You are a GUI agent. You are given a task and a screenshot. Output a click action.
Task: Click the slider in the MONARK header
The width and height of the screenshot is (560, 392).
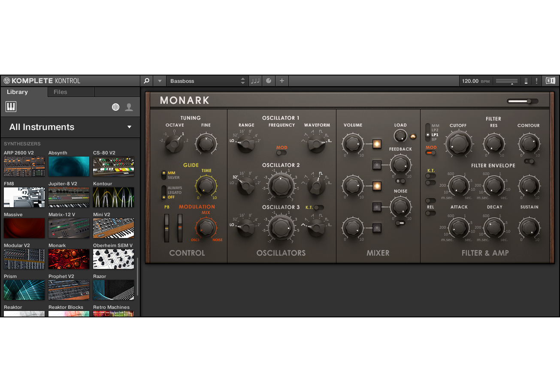tap(522, 101)
